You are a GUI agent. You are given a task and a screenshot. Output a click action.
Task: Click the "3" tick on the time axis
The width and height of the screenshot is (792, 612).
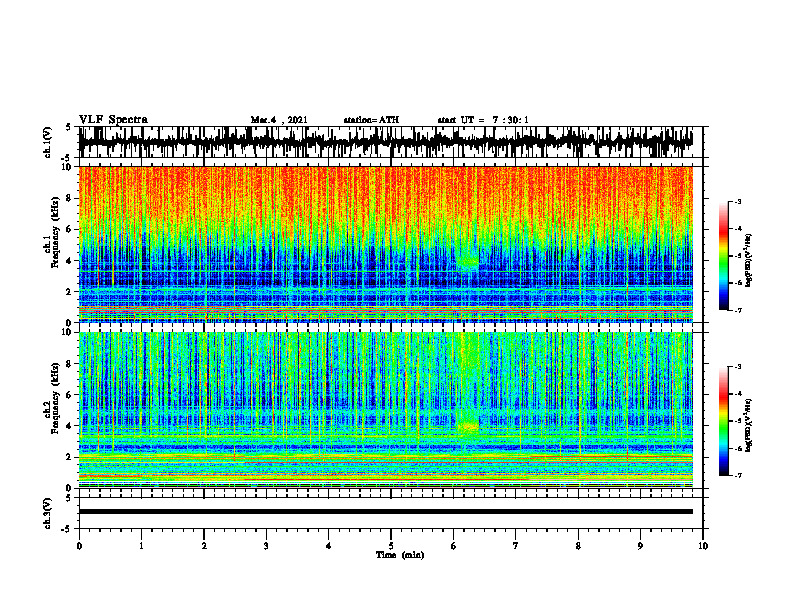pos(266,546)
